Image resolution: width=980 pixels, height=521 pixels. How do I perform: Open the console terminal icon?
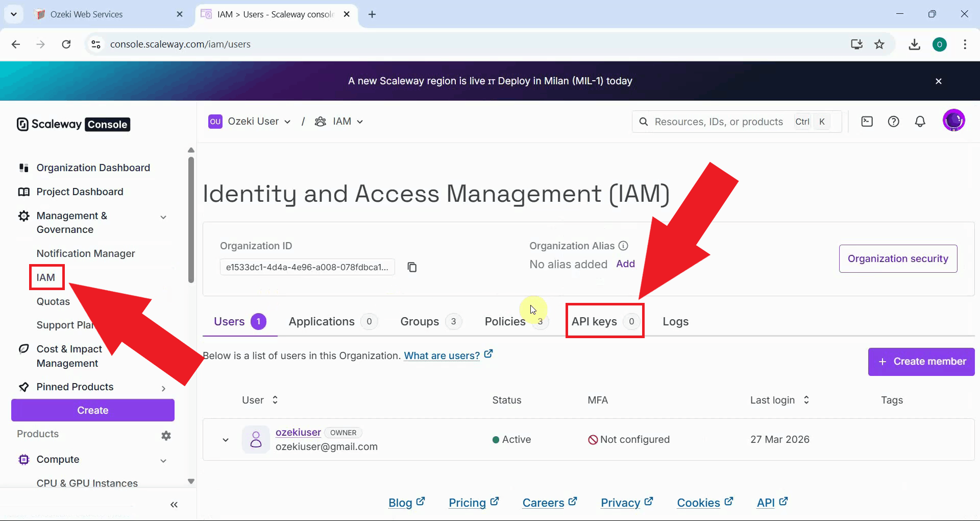point(867,121)
